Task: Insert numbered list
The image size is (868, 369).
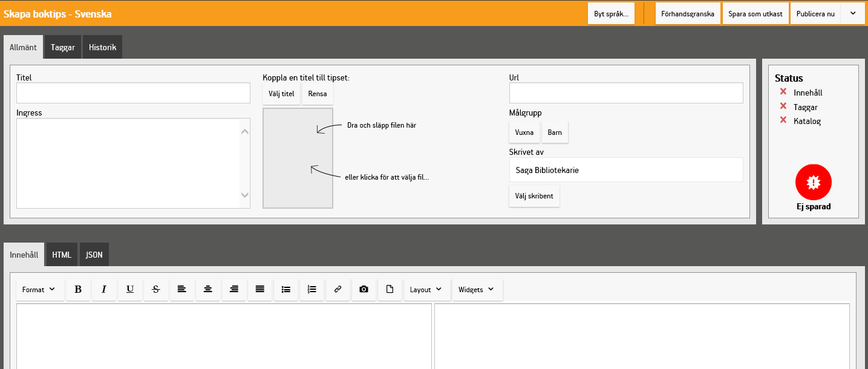Action: pyautogui.click(x=312, y=290)
